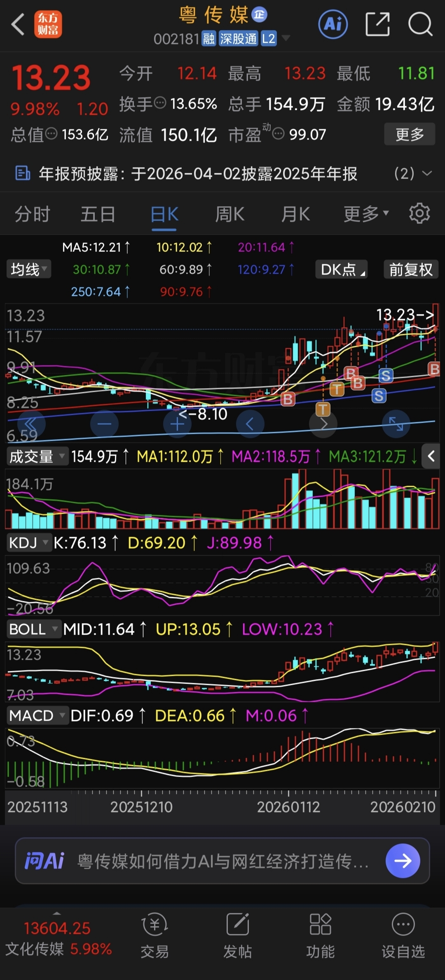Open BOLL indicator dropdown
Viewport: 445px width, 980px height.
(34, 629)
